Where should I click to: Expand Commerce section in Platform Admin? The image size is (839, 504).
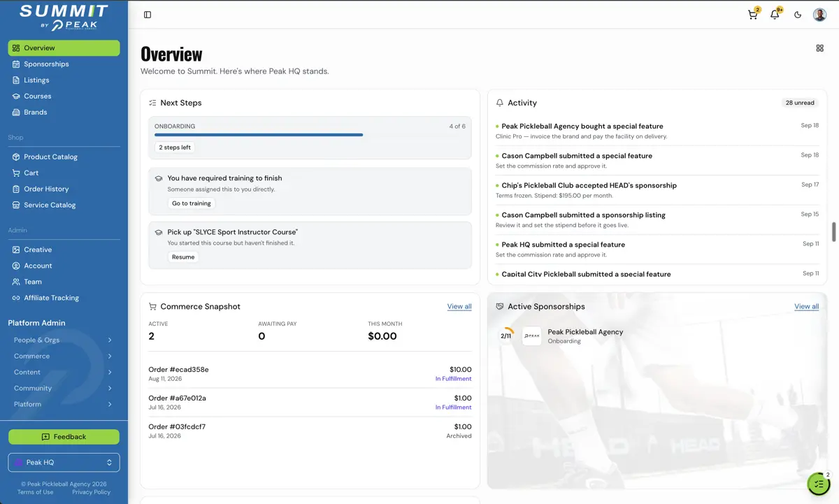pyautogui.click(x=64, y=357)
